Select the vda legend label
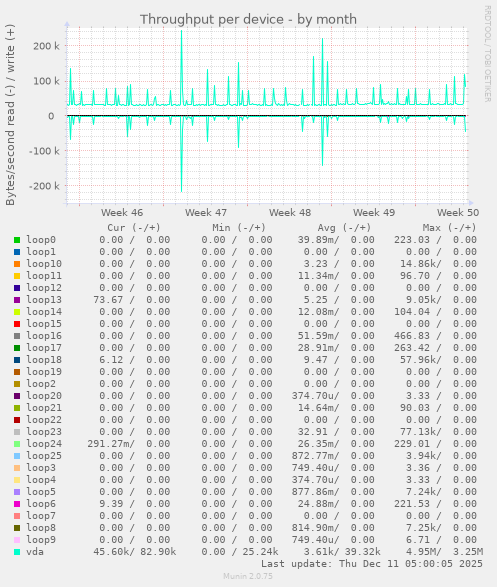 point(35,551)
